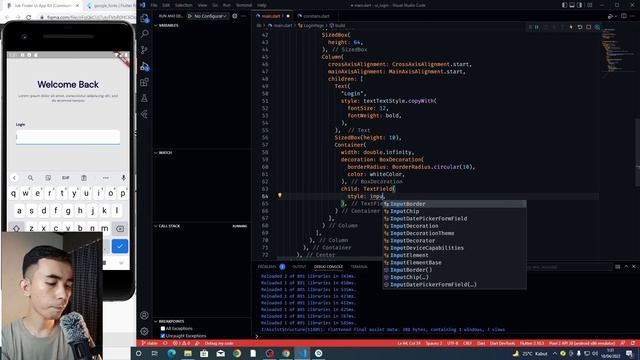Viewport: 640px width, 360px height.
Task: Open the Accounts icon in activity bar
Action: (x=144, y=315)
